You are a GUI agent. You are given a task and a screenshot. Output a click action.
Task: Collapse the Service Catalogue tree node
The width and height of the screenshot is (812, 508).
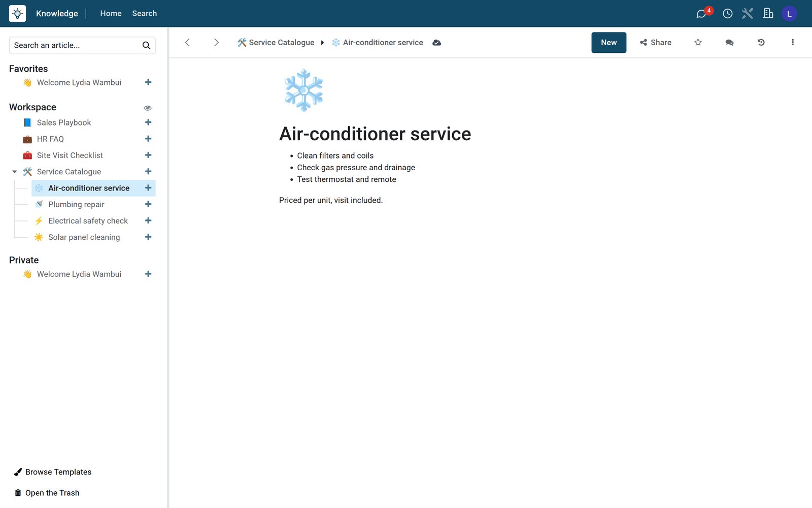click(15, 172)
